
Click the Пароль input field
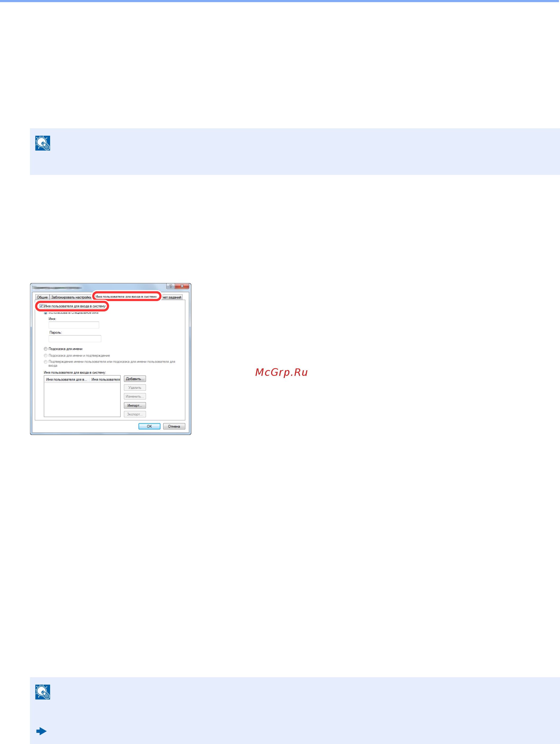(75, 338)
